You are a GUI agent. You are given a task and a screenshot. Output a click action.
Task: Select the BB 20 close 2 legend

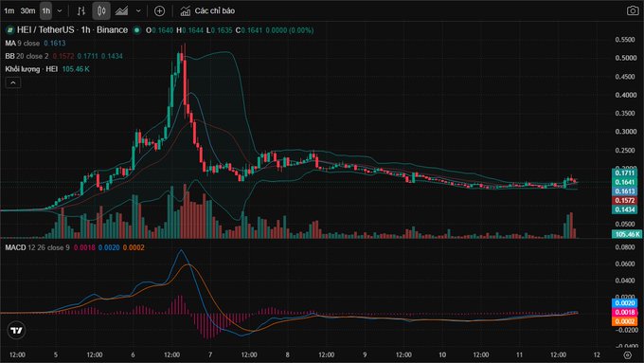(27, 56)
